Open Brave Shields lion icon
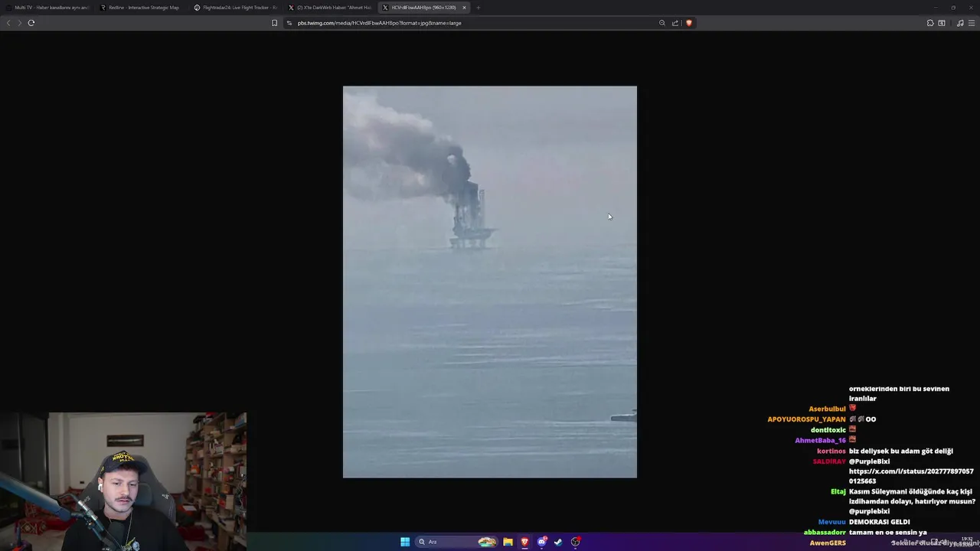 (688, 23)
